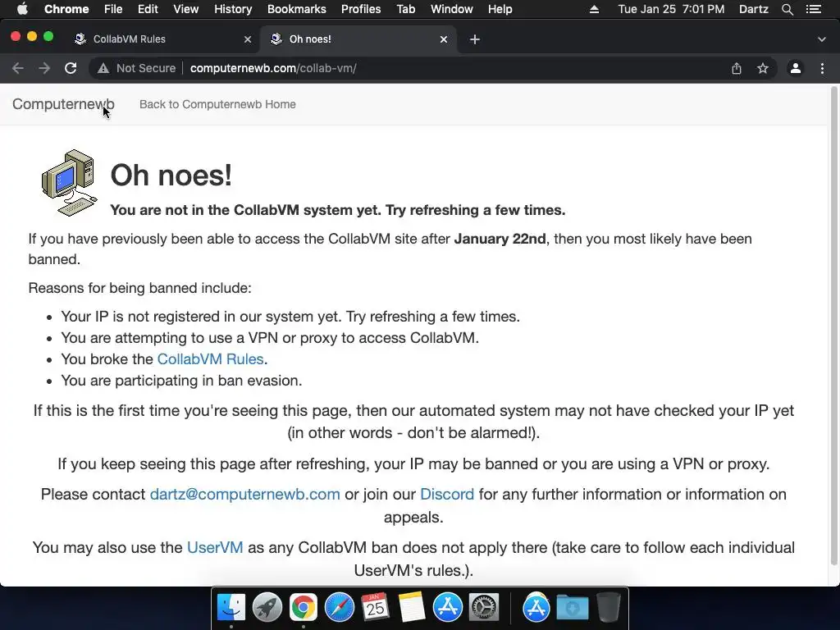Open Control Center icon in menu bar

(x=814, y=9)
